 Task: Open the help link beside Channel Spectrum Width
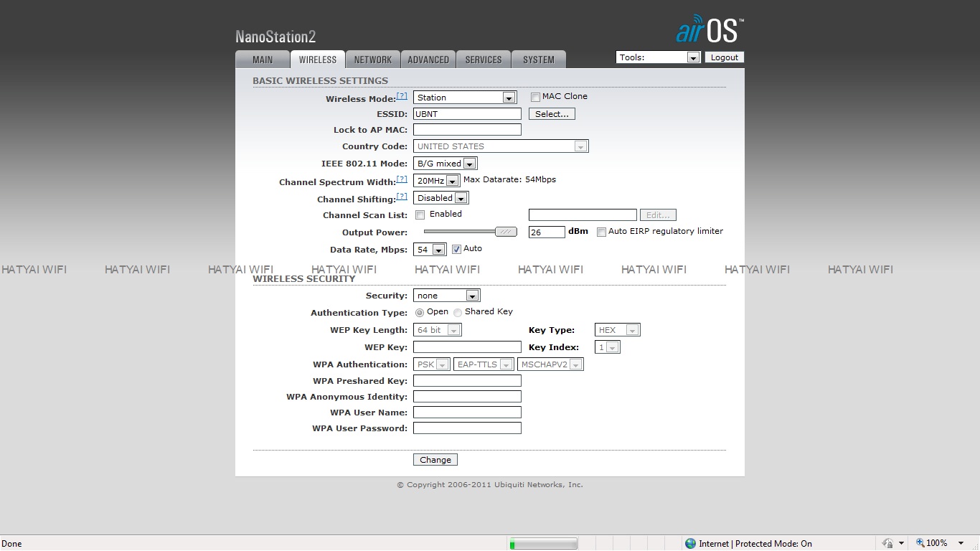pos(402,179)
